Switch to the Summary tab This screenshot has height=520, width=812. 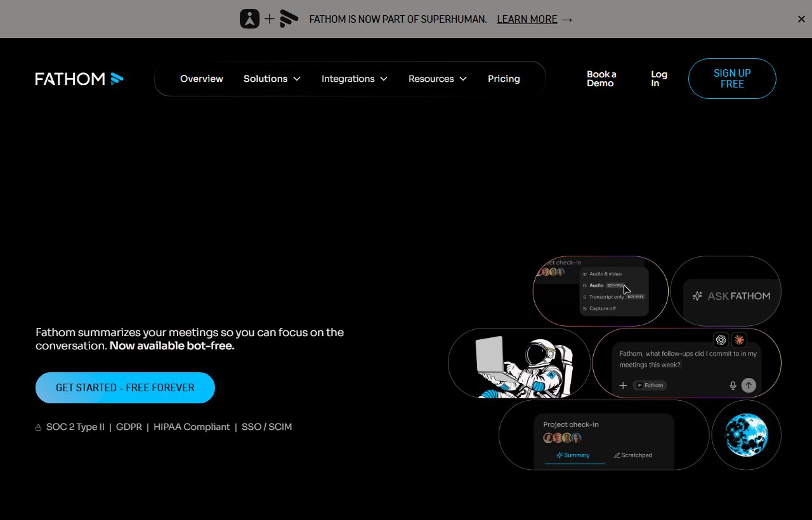coord(573,455)
